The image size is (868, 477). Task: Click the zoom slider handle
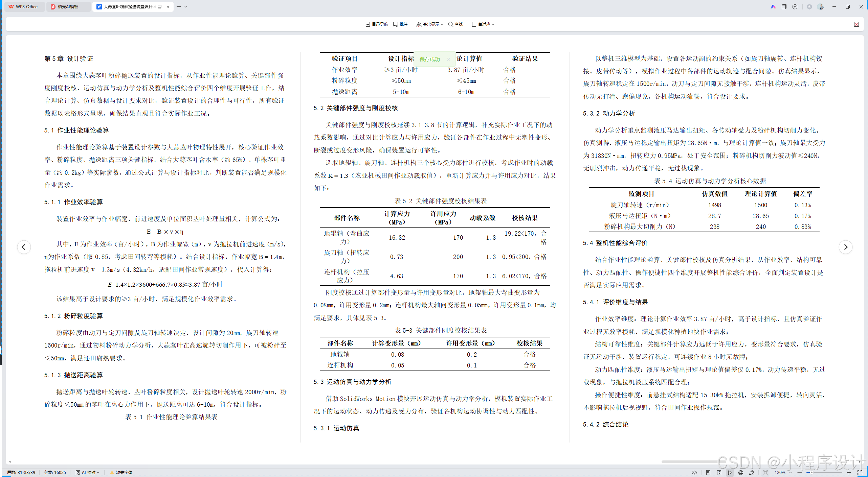[811, 472]
